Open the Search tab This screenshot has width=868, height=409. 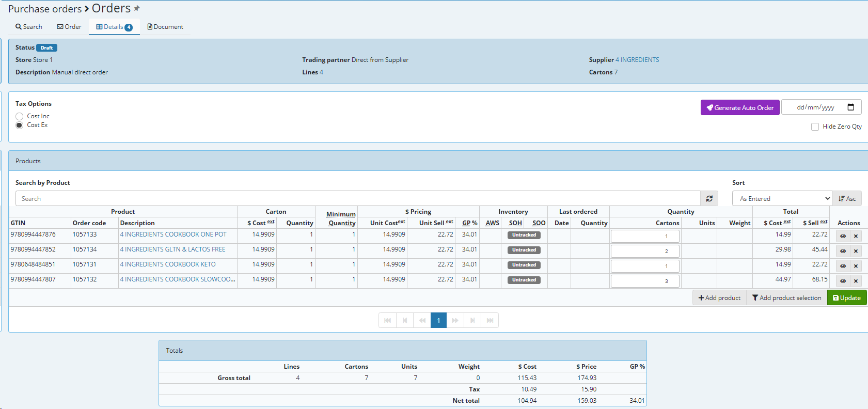(29, 27)
